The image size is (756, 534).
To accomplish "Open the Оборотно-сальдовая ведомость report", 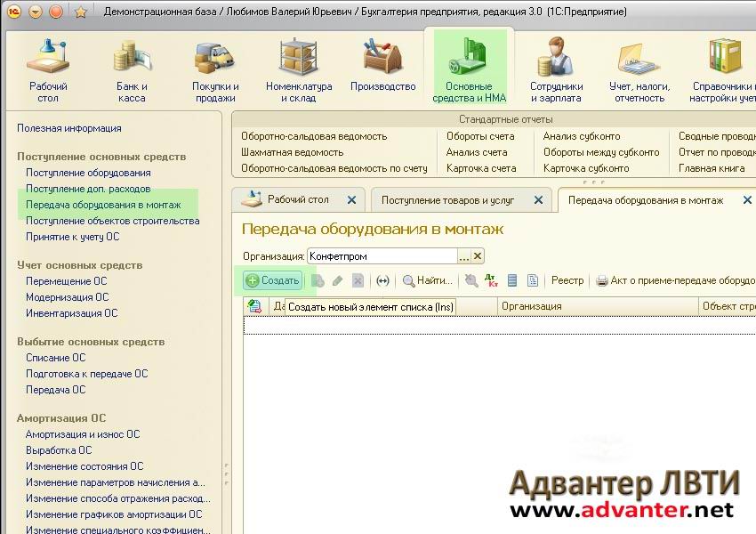I will click(314, 136).
